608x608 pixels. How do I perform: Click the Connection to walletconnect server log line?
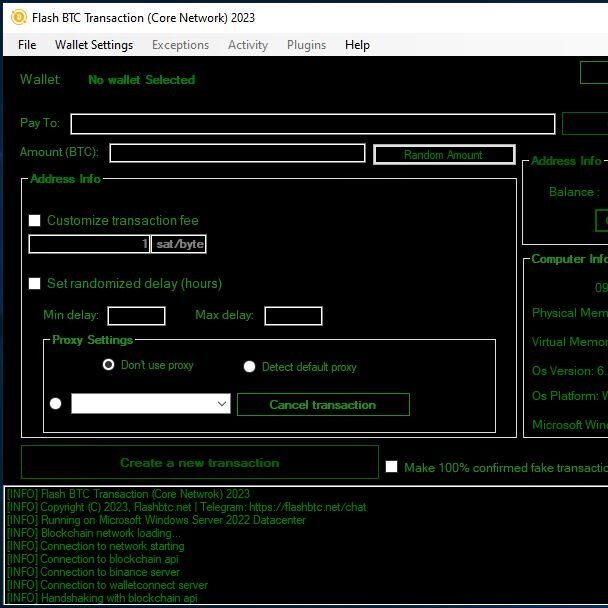107,585
